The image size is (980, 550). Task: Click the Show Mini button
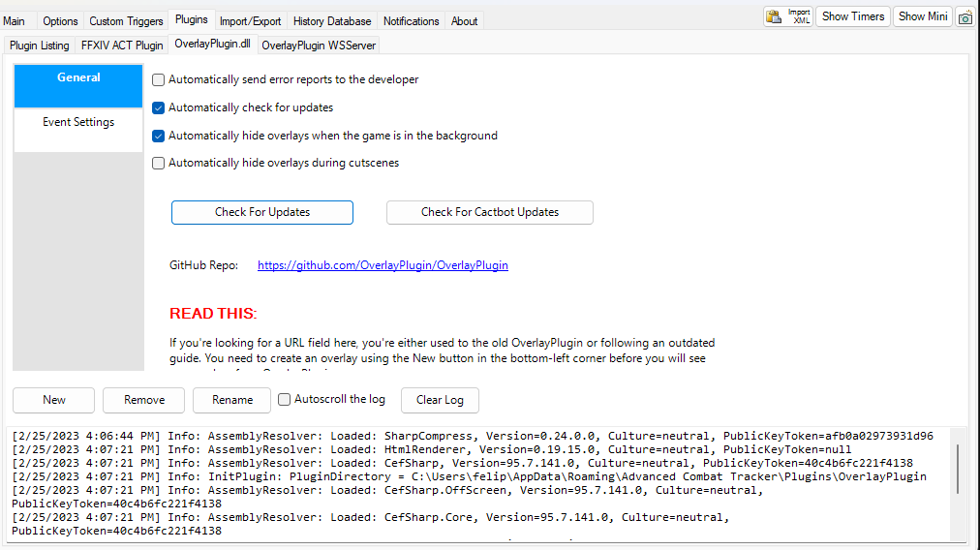[924, 16]
